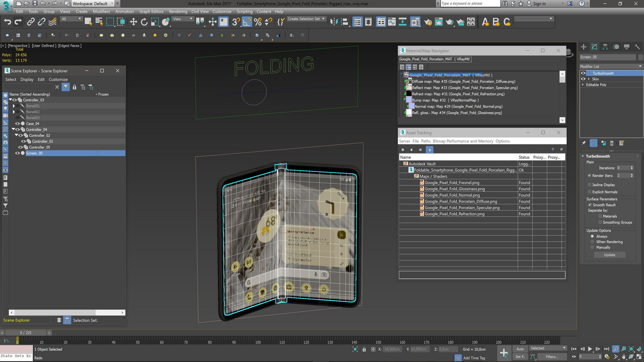Select the Undo arrow in main toolbar
The width and height of the screenshot is (644, 362).
pos(7,22)
